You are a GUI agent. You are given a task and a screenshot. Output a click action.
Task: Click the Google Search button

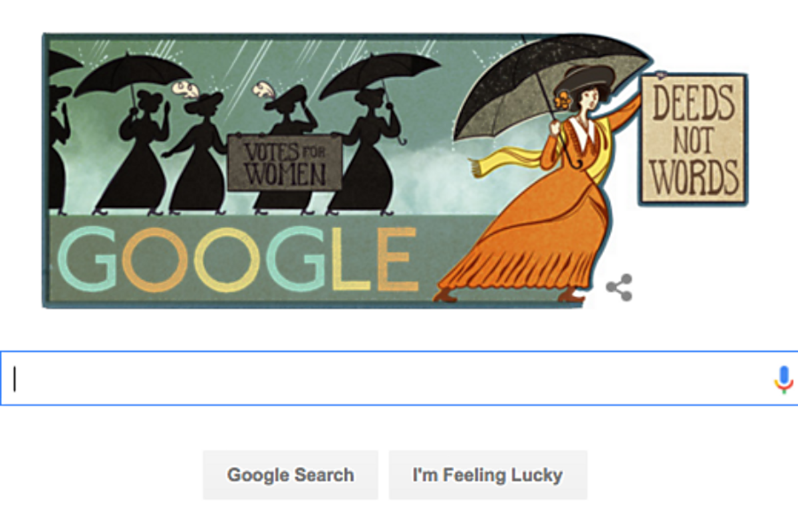[x=291, y=475]
